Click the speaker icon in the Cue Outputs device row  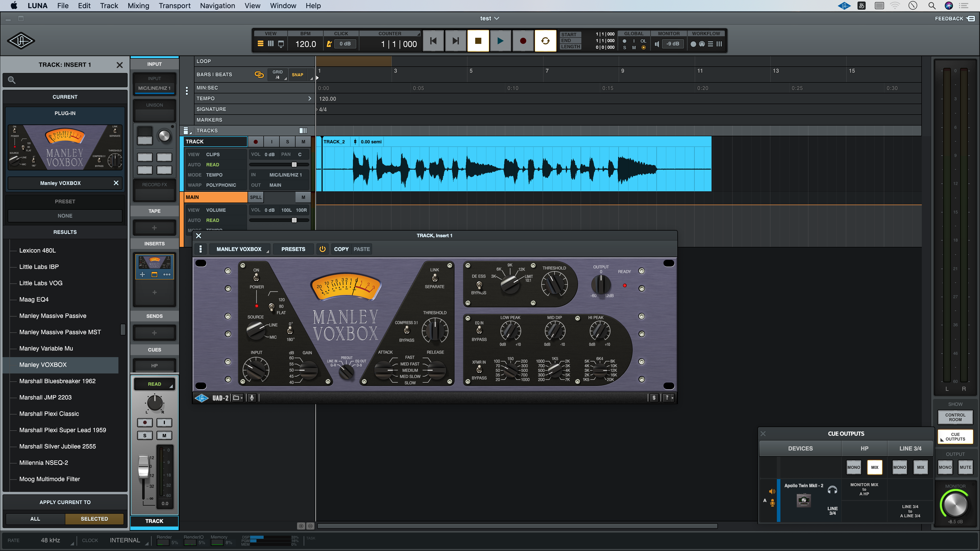[772, 491]
